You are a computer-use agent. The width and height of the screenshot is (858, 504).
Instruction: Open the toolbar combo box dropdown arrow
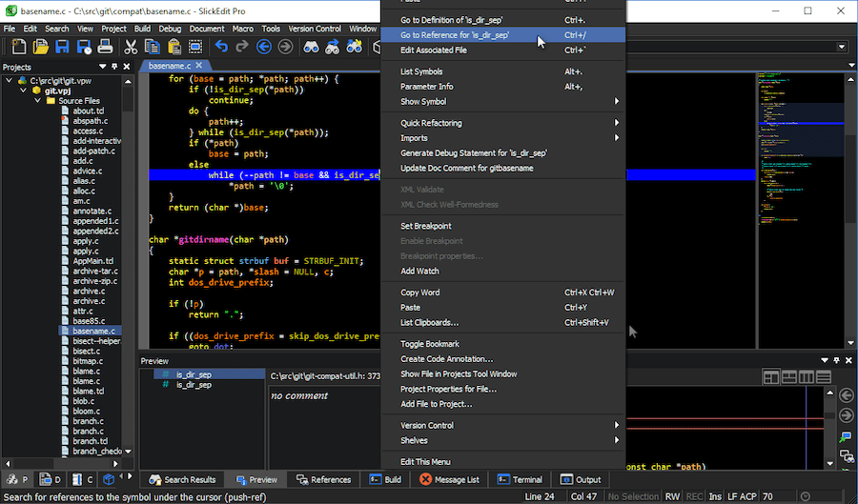point(842,47)
